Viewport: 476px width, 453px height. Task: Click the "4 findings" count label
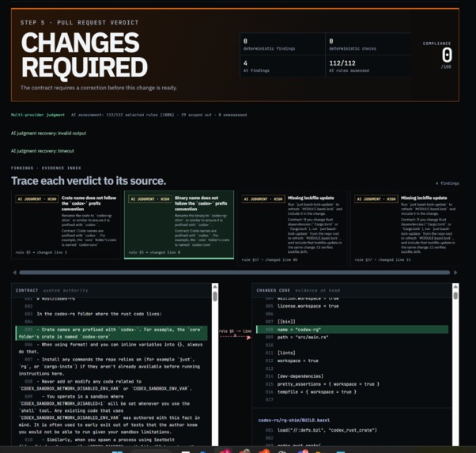point(448,183)
